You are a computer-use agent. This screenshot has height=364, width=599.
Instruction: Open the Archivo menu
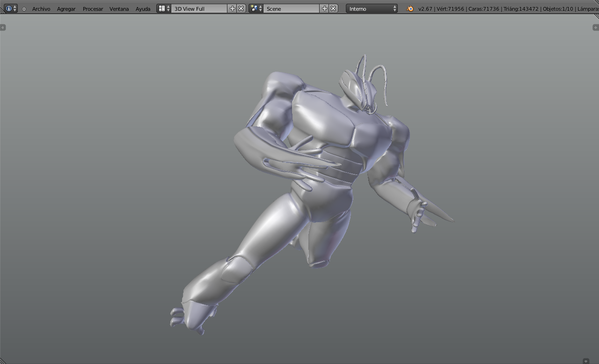point(41,9)
